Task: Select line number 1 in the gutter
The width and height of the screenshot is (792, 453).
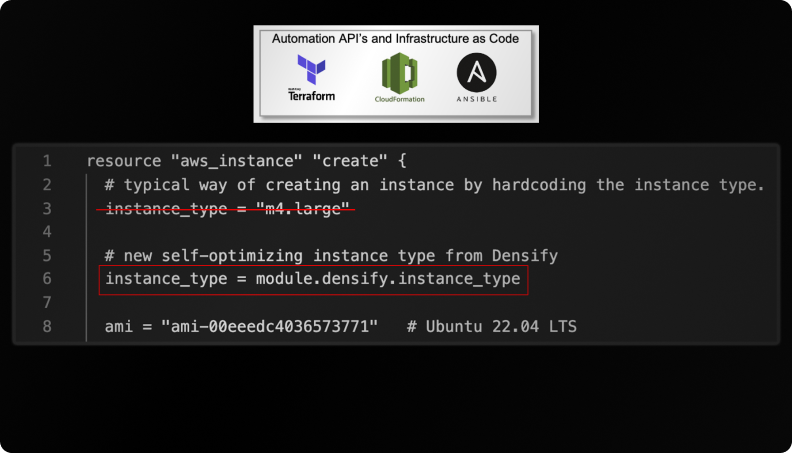Action: 47,161
